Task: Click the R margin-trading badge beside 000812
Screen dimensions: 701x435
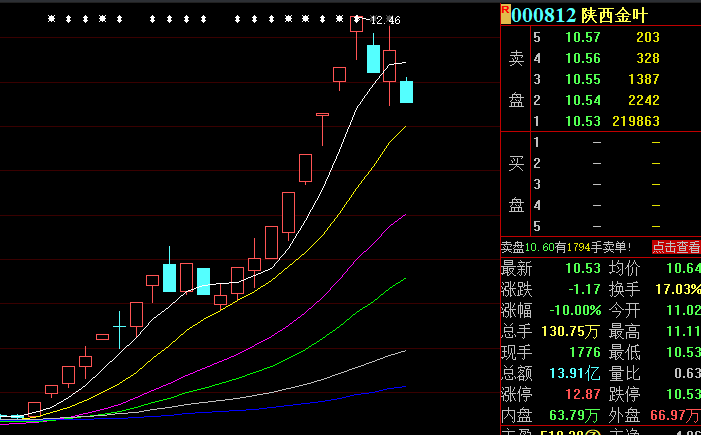Action: [505, 12]
